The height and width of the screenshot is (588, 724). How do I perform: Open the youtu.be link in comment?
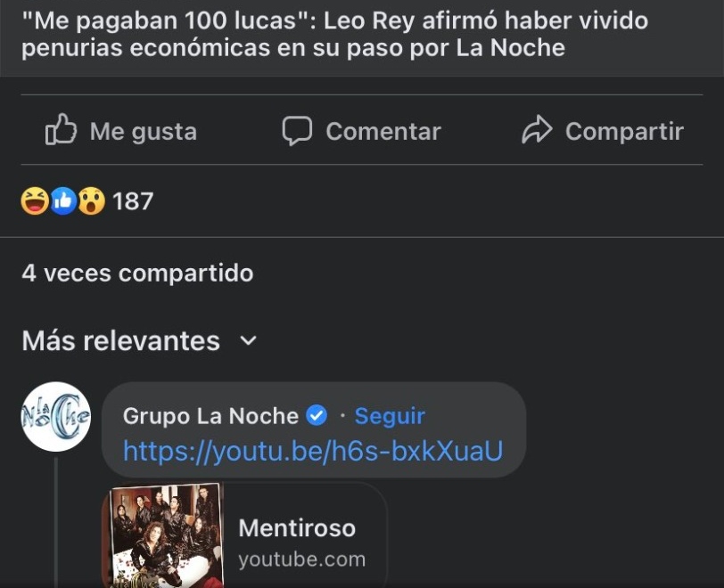pyautogui.click(x=313, y=452)
